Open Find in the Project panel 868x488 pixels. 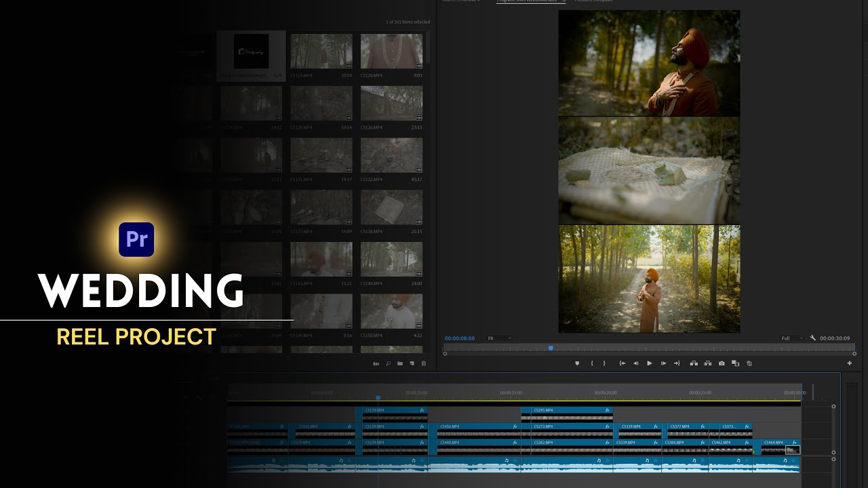pos(388,363)
